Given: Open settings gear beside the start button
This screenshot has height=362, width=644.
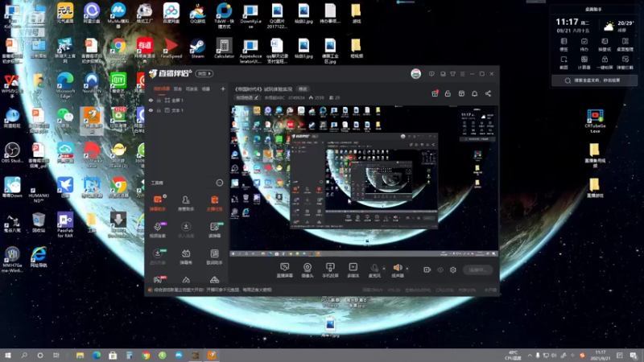Looking at the screenshot, I should [x=453, y=269].
